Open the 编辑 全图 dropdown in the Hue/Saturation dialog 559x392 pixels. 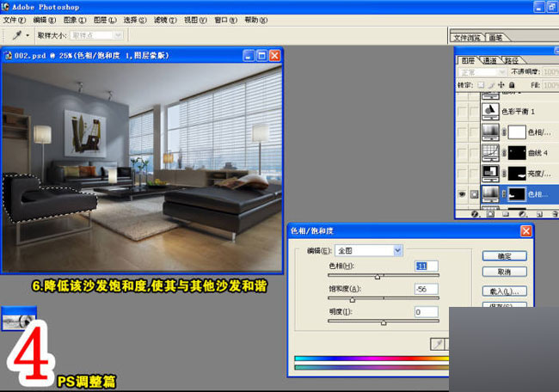[369, 250]
